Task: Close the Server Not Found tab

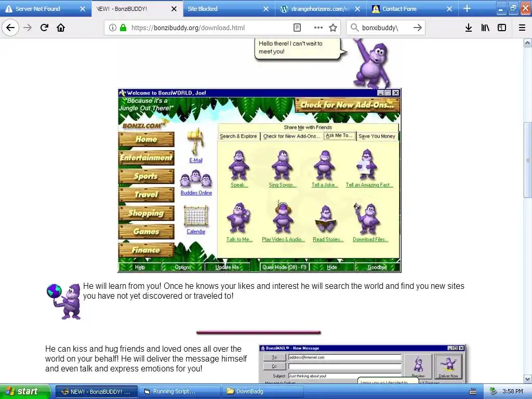Action: [x=83, y=9]
